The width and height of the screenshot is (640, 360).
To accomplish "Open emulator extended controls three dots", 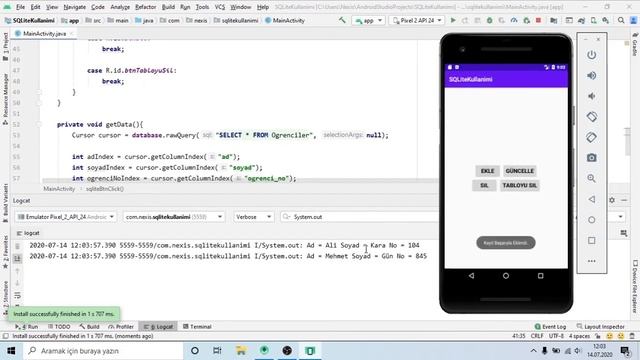I will 591,261.
